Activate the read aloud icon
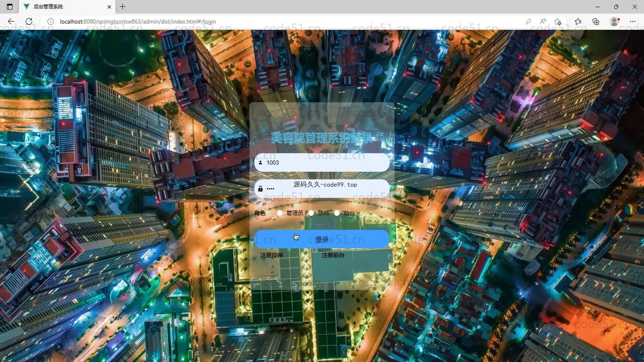This screenshot has width=644, height=362. pyautogui.click(x=543, y=21)
